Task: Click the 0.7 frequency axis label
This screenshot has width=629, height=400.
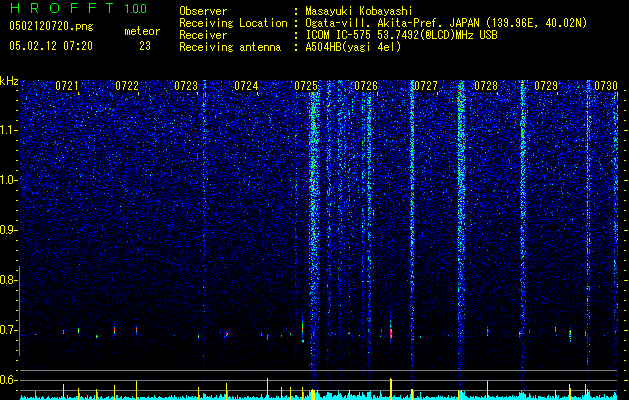Action: (x=7, y=330)
